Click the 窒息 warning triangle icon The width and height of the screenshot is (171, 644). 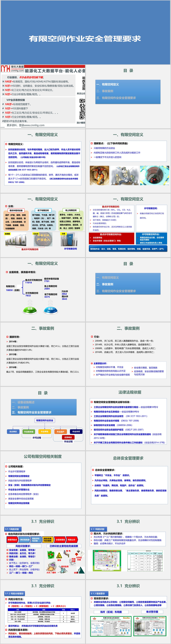[x=59, y=556]
